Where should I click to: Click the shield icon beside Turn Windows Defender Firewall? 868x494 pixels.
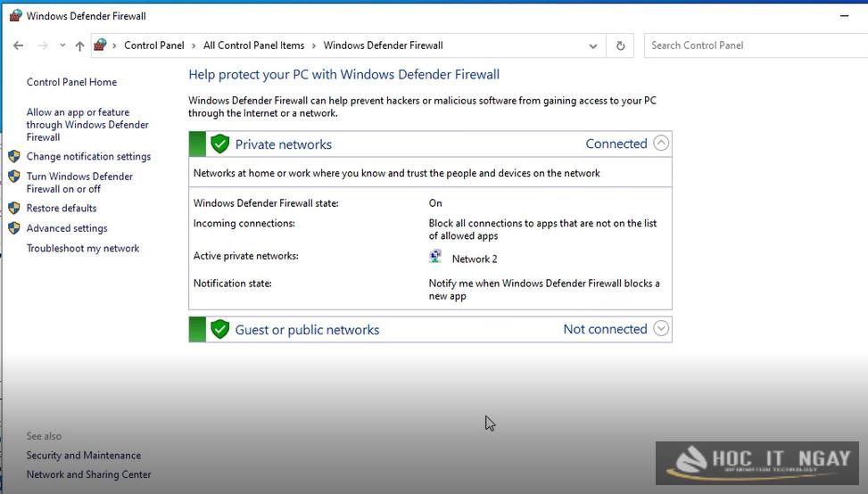[x=14, y=177]
